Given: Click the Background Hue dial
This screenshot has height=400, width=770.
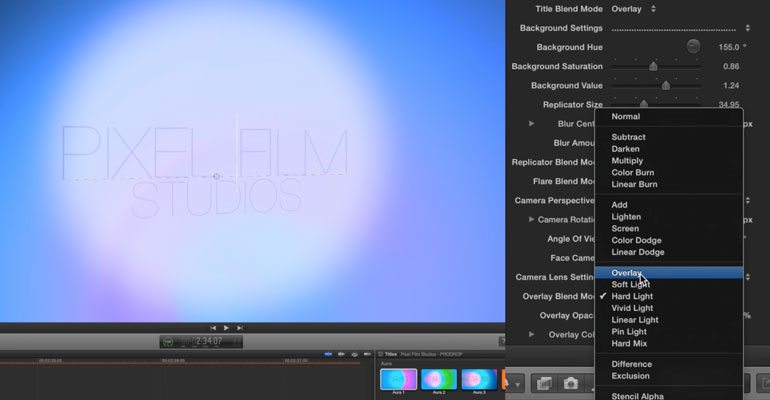Looking at the screenshot, I should (693, 46).
